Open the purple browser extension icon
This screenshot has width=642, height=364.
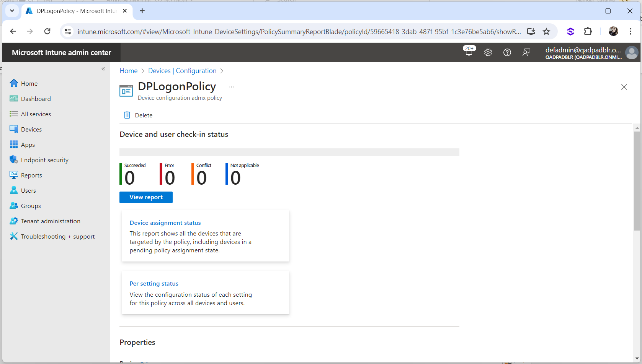[x=570, y=31]
